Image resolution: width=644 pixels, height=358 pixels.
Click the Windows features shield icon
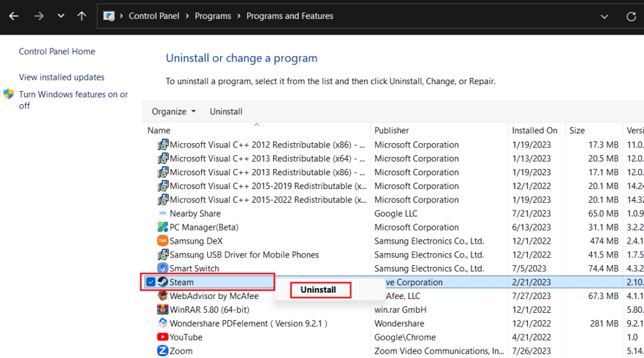pyautogui.click(x=9, y=94)
